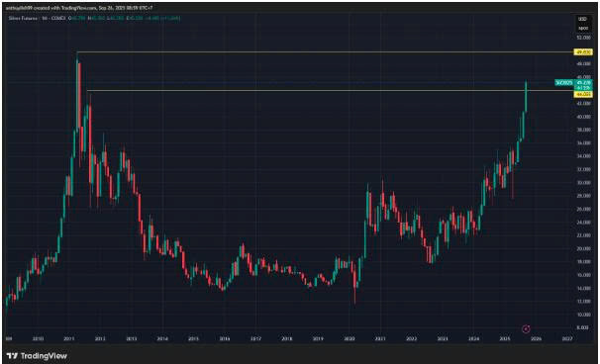Click the latest green candle at the 2025 high
Viewport: 600px width, 364px height.
[526, 96]
